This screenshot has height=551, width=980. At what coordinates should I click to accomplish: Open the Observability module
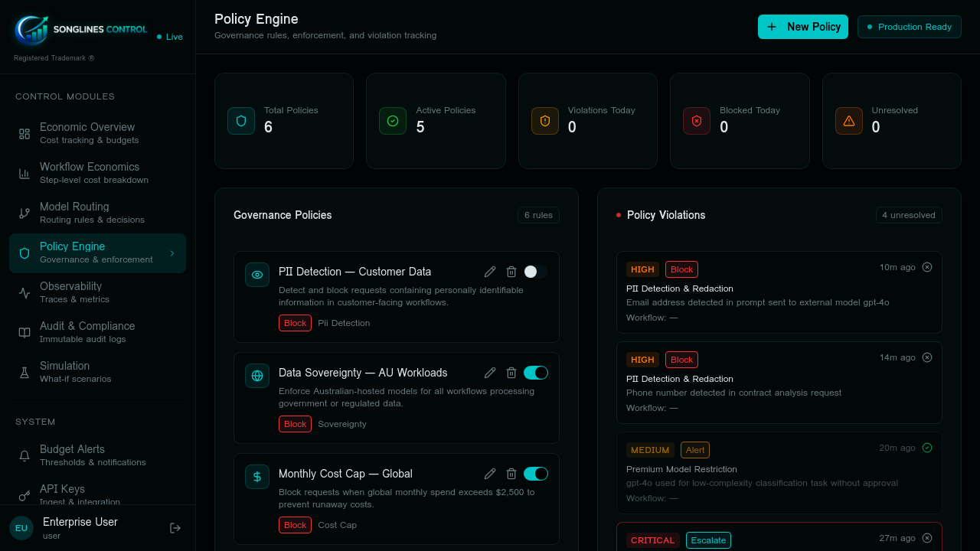(x=97, y=292)
